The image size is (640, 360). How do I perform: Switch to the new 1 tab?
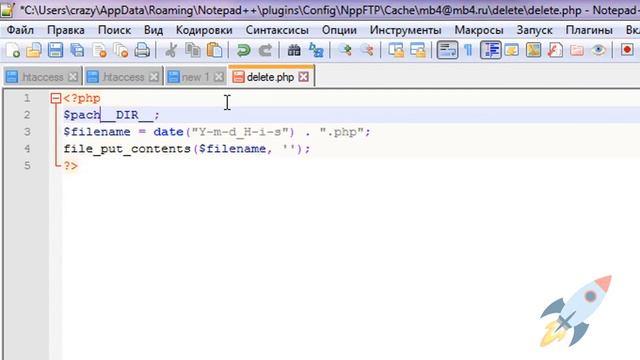[x=196, y=77]
